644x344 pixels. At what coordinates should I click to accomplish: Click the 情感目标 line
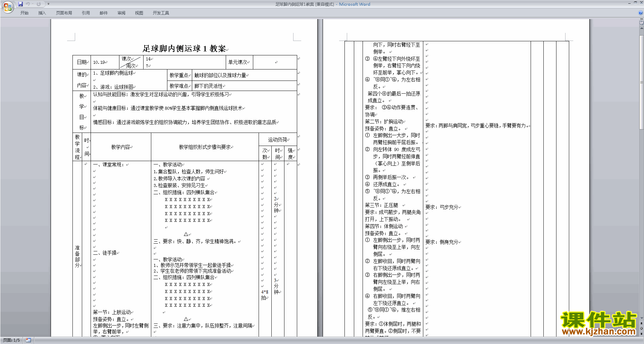pos(185,122)
